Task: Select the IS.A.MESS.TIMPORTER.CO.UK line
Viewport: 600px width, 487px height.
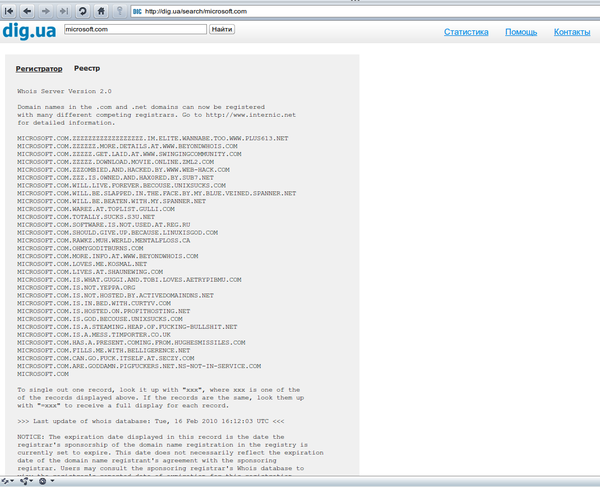Action: 94,335
